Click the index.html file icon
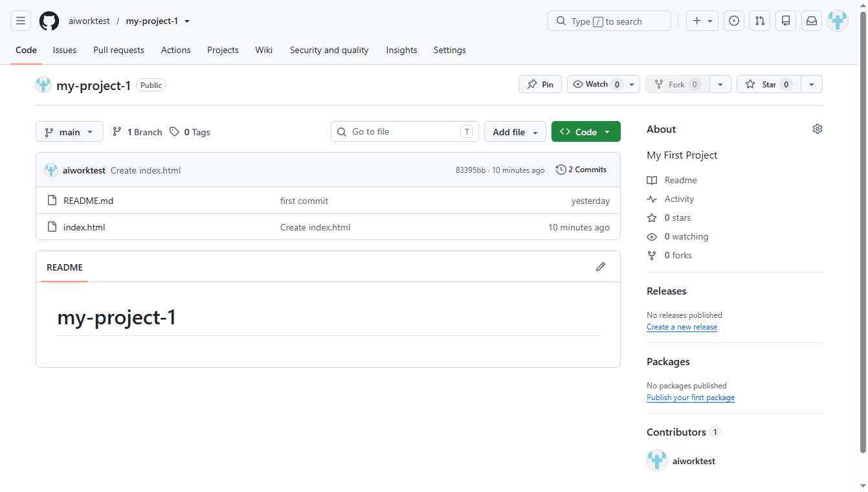This screenshot has width=868, height=492. tap(52, 227)
